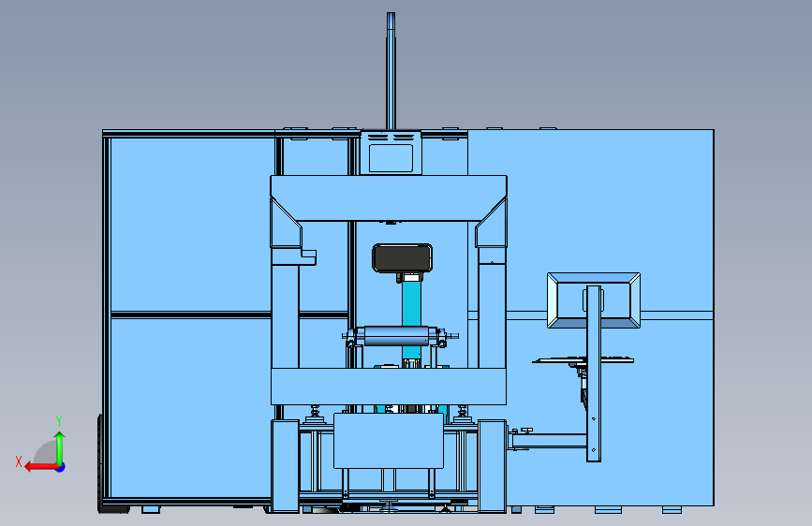This screenshot has width=812, height=526.
Task: Select the horizontal roller cylinder in the center
Action: pyautogui.click(x=396, y=336)
